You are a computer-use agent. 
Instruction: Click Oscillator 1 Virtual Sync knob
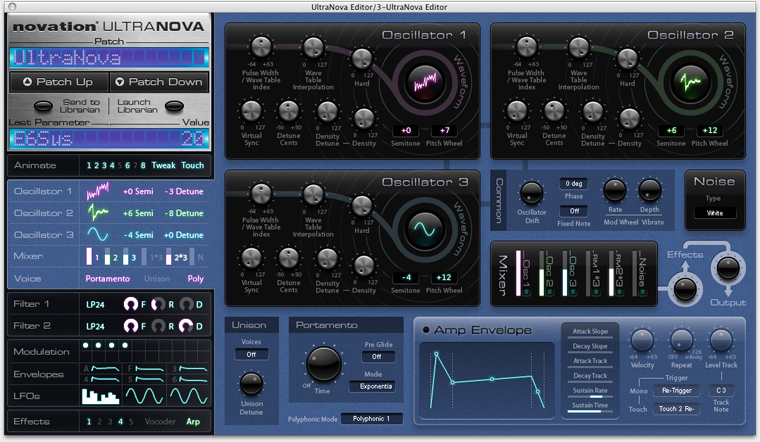tap(251, 111)
